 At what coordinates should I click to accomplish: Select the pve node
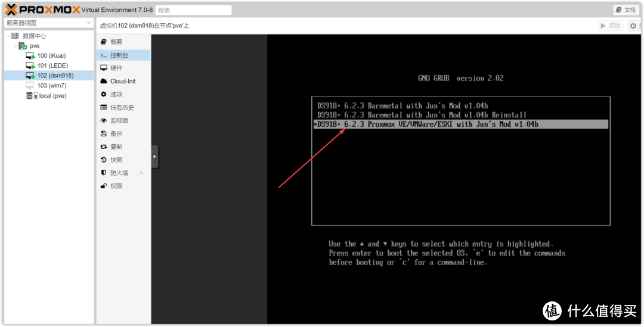pyautogui.click(x=35, y=46)
